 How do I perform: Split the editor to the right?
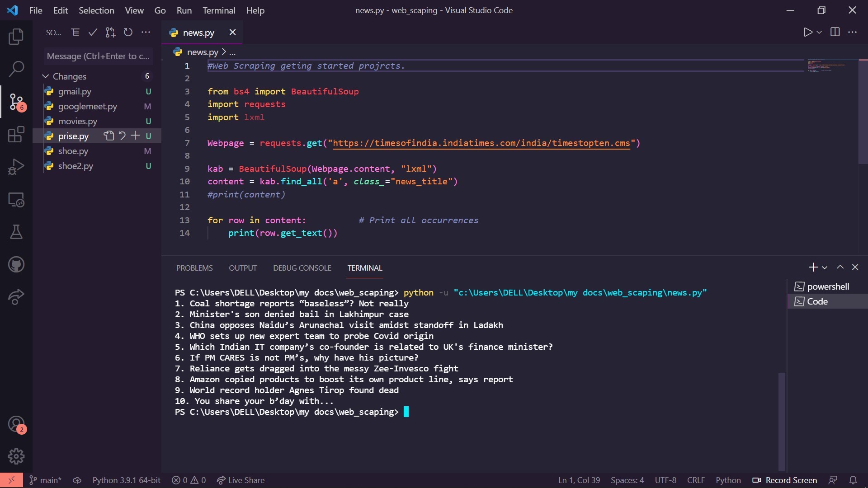click(x=835, y=32)
